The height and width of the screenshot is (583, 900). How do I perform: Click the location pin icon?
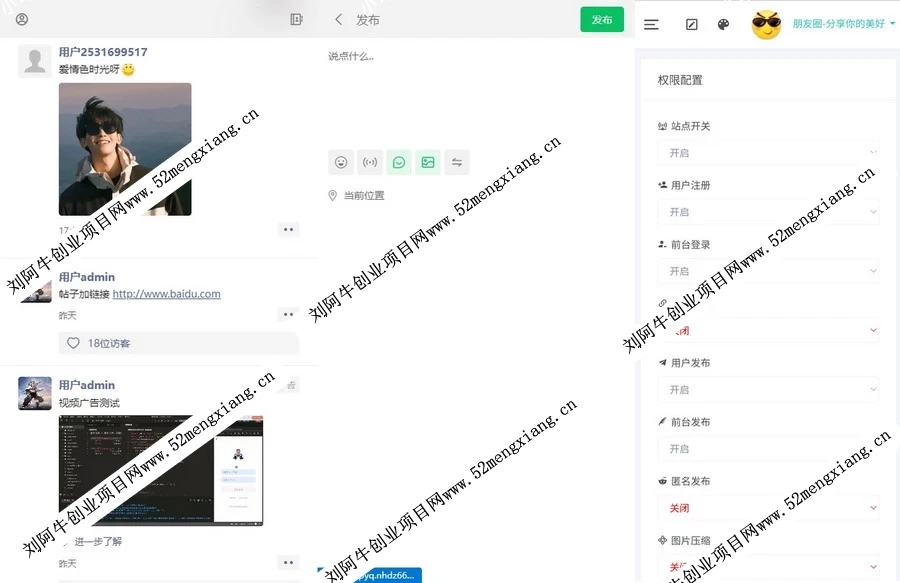332,196
